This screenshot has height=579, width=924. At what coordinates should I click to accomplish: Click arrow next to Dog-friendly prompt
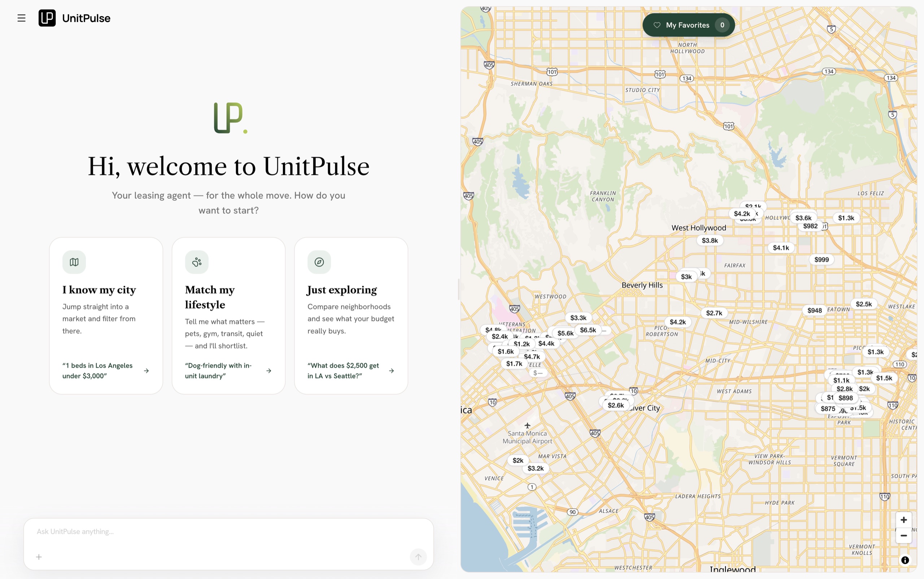click(x=269, y=371)
